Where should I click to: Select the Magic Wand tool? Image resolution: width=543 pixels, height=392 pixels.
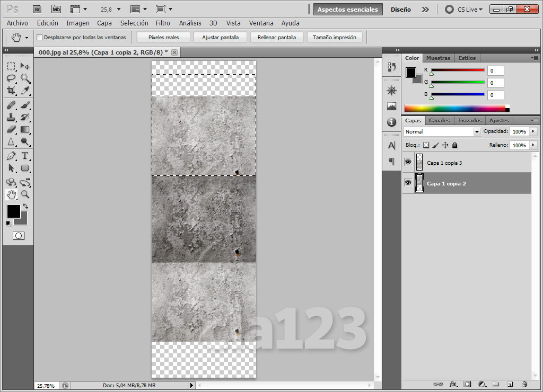(x=25, y=78)
